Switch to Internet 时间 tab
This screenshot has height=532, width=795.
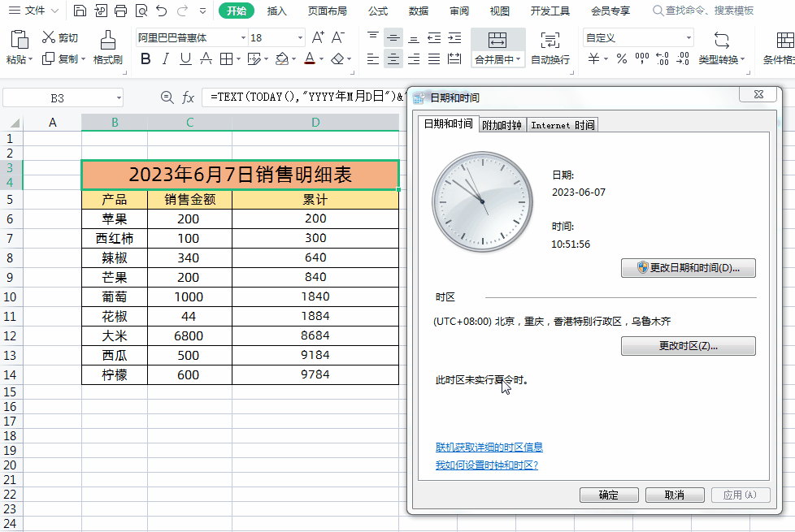(x=563, y=125)
